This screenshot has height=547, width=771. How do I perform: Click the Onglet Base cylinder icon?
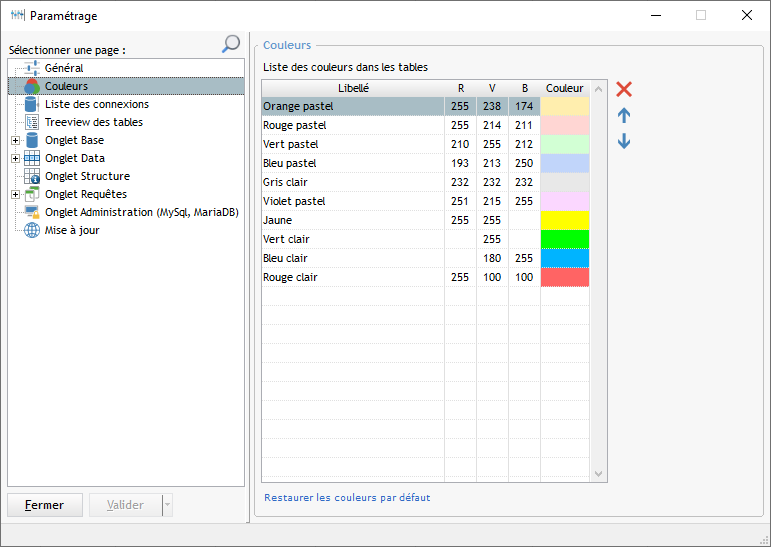[x=32, y=140]
